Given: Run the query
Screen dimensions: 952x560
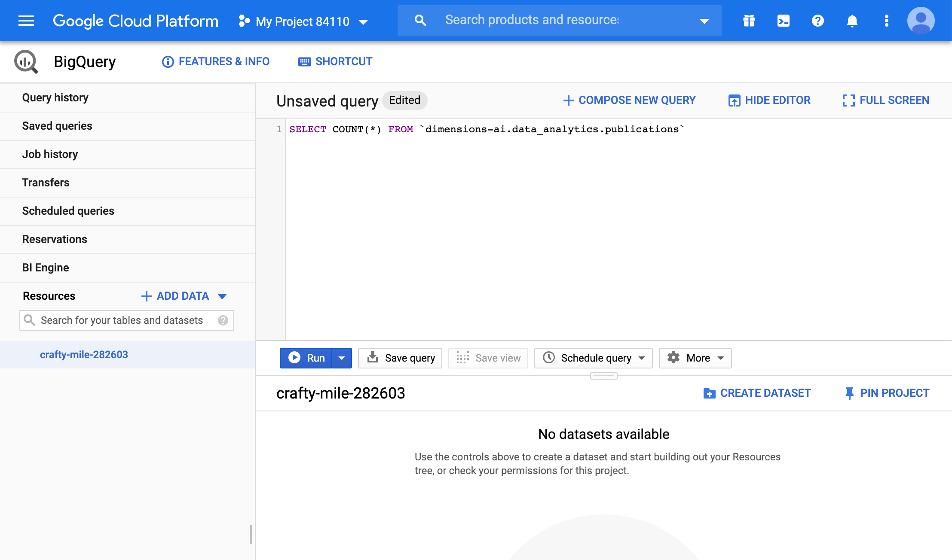Looking at the screenshot, I should point(306,358).
